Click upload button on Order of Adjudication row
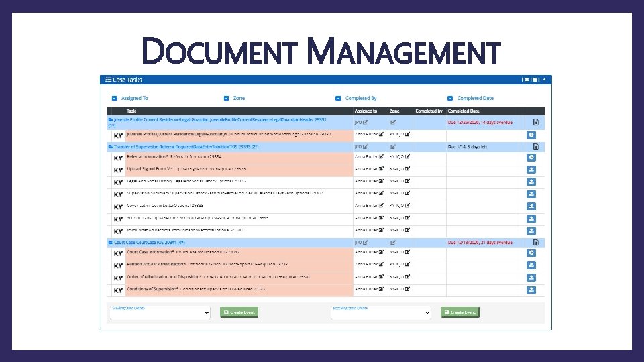This screenshot has width=644, height=362. pyautogui.click(x=531, y=278)
